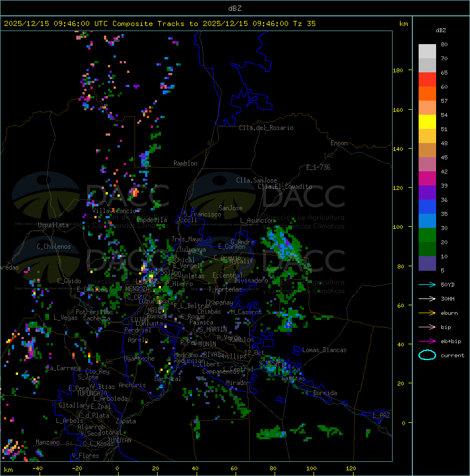Click the 'Tulumaya' map label

(x=193, y=249)
